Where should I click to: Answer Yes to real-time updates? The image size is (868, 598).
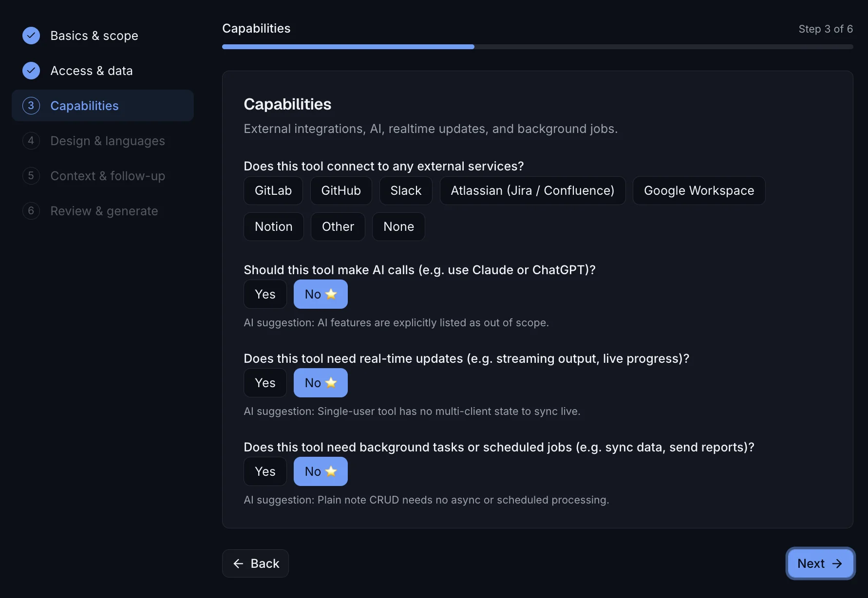pos(265,383)
